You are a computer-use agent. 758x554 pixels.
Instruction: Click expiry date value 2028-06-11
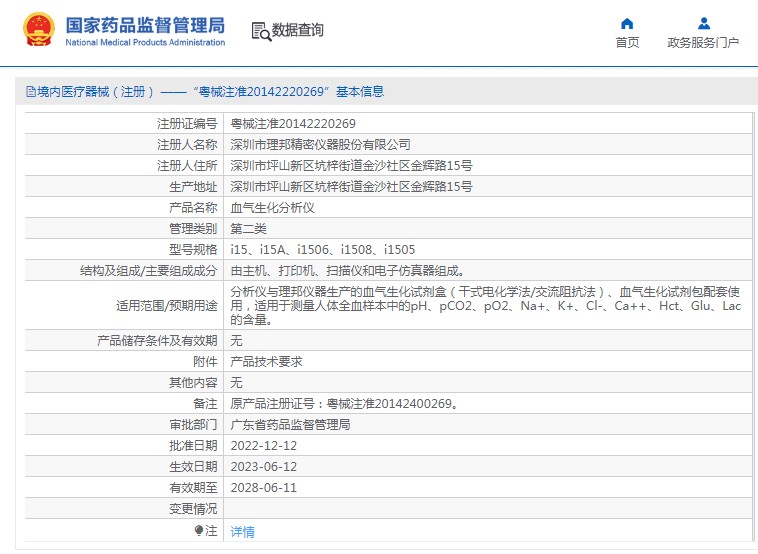pyautogui.click(x=264, y=488)
